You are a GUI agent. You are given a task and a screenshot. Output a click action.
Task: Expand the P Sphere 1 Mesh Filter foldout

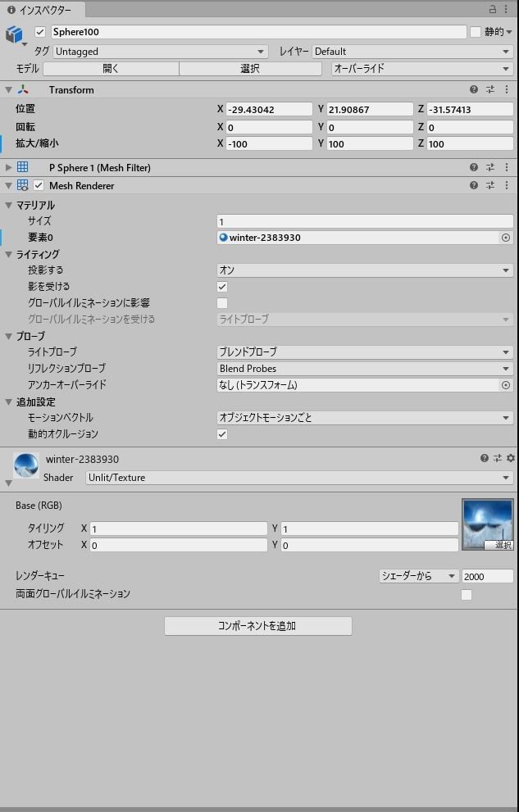coord(8,167)
